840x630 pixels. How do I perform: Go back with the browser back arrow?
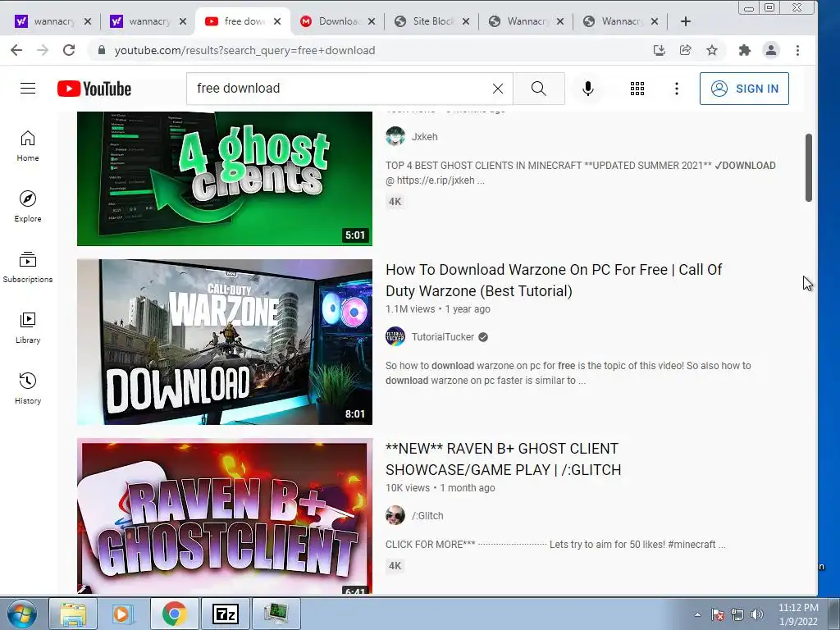pos(16,50)
